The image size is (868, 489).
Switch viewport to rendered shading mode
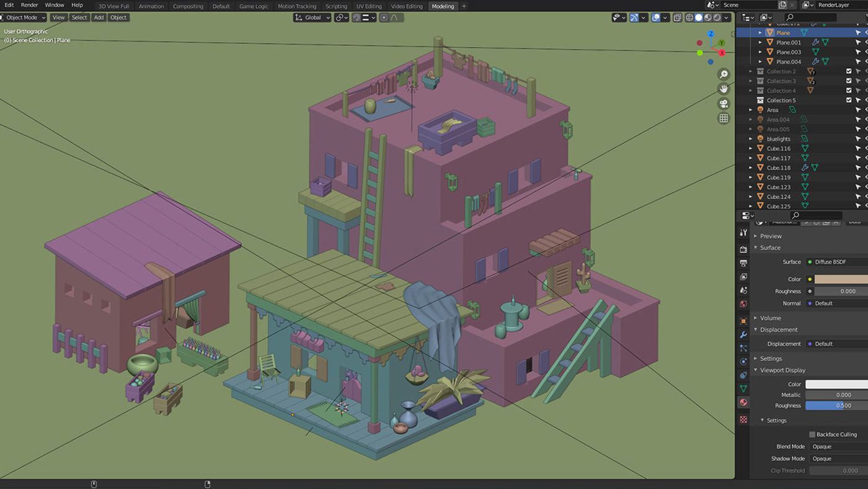(x=716, y=17)
